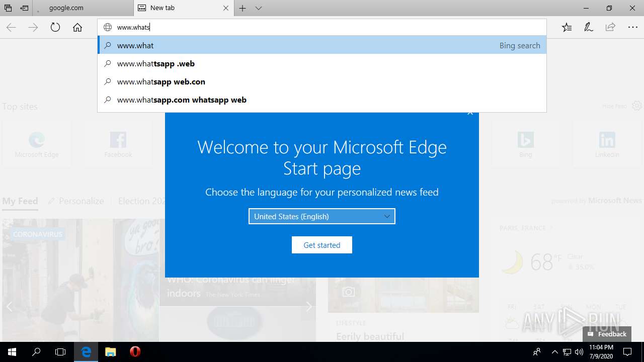Click the network status tray icon

567,352
